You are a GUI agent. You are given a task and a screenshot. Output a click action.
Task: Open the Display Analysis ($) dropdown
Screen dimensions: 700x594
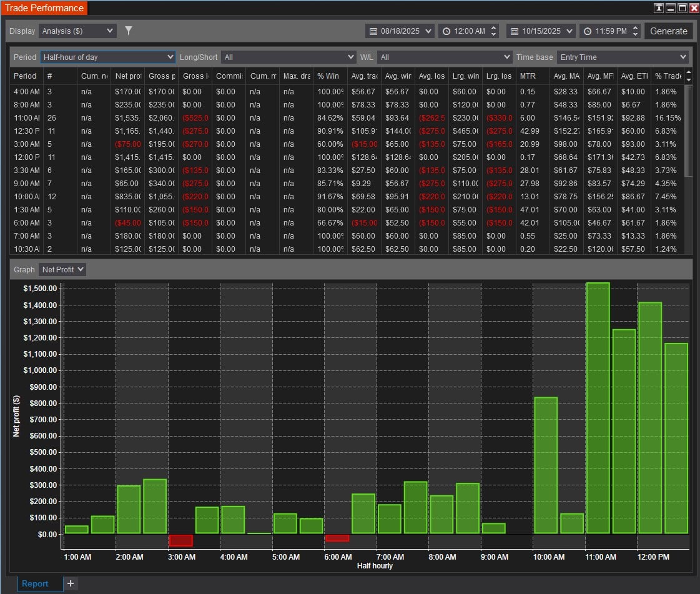click(77, 31)
